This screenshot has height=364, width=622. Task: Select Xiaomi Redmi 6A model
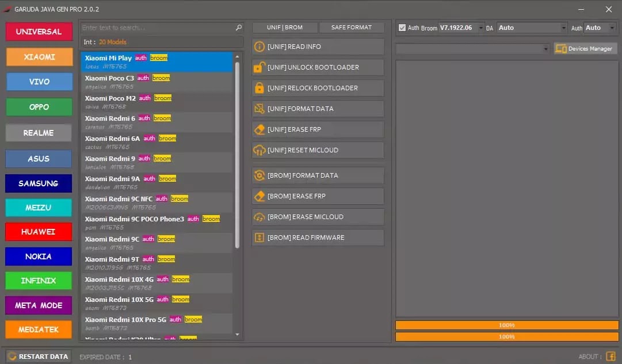157,143
